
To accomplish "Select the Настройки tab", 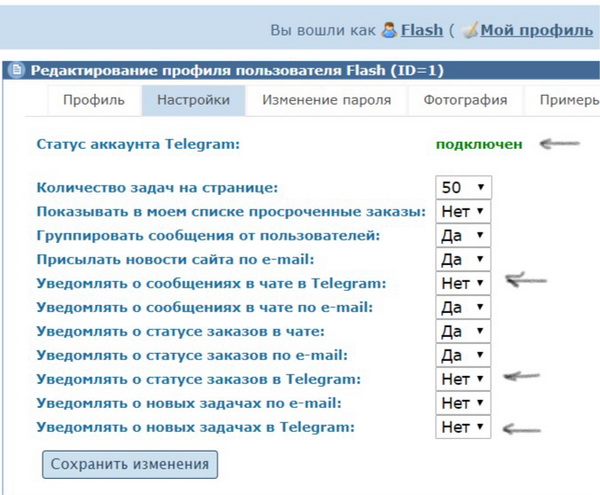I will pos(193,100).
